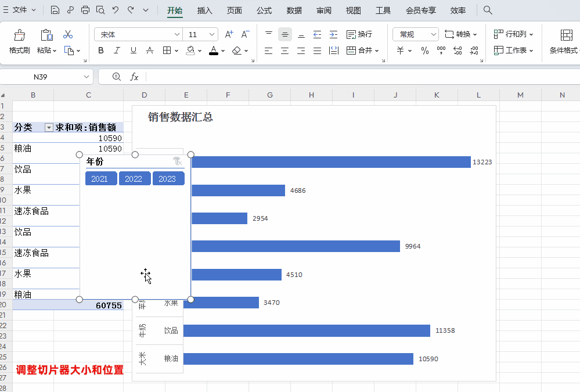This screenshot has width=580, height=392.
Task: Undo the last action
Action: [x=116, y=10]
